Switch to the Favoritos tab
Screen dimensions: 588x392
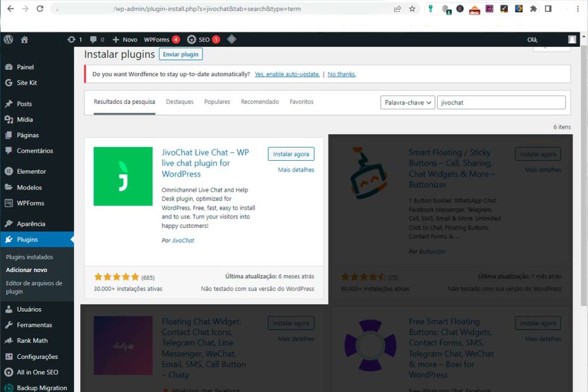301,102
